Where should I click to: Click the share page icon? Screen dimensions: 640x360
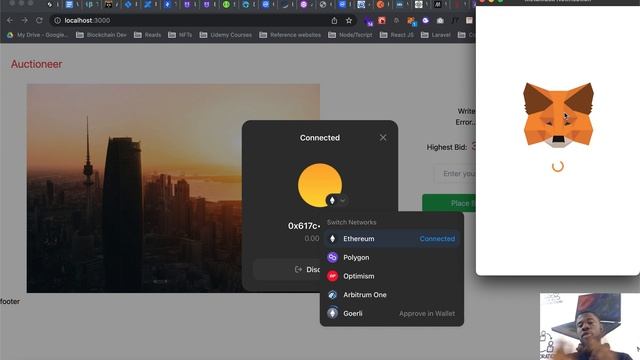334,20
